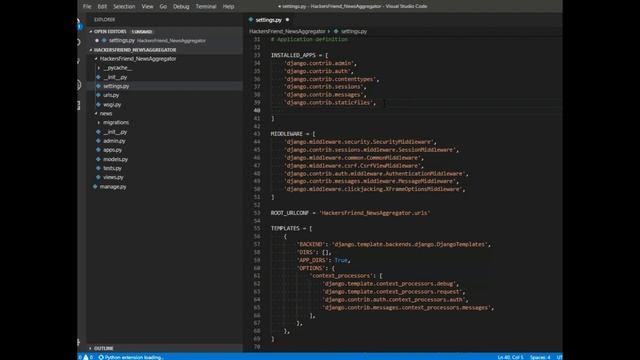Select the settings.py editor tab
Image resolution: width=640 pixels, height=360 pixels.
coord(268,20)
